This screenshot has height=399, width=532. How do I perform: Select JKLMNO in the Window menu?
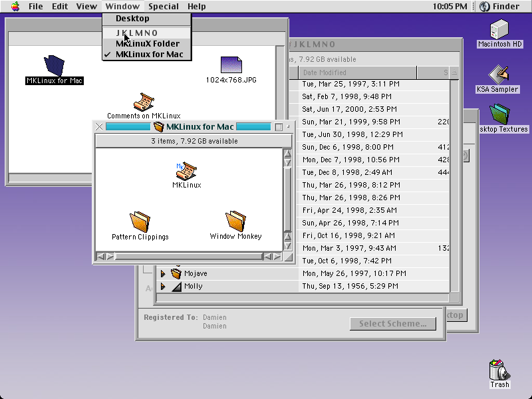point(147,33)
